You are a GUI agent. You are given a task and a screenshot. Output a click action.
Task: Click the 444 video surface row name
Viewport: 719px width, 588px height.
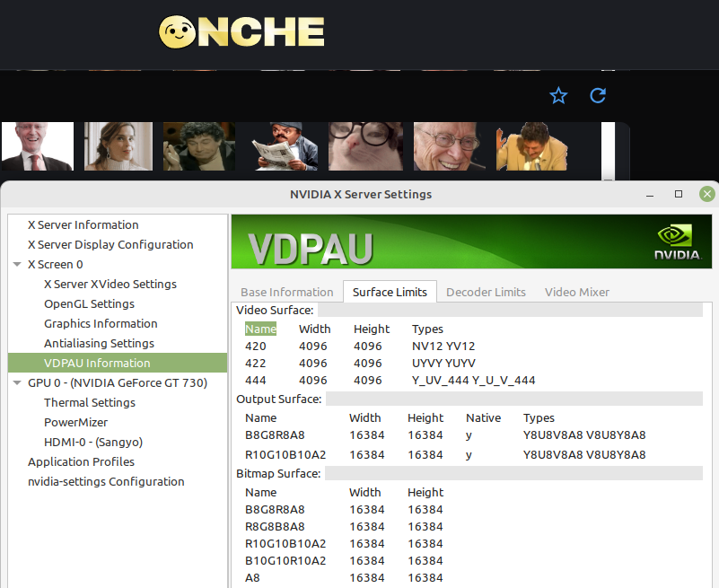256,380
